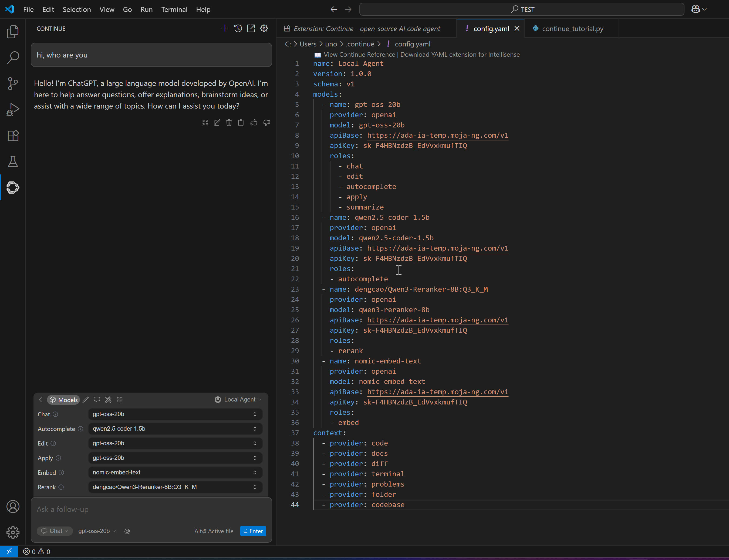Open the Help menu
Viewport: 729px width, 560px height.
[x=203, y=9]
